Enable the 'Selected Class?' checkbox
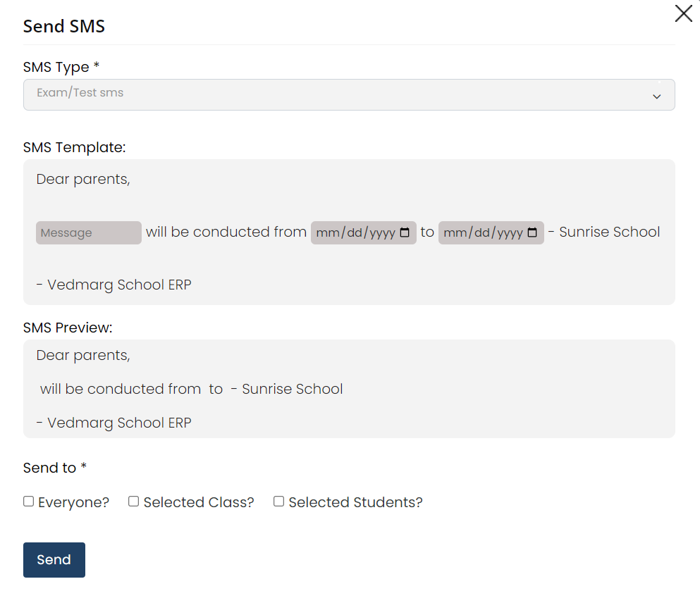 click(x=133, y=501)
